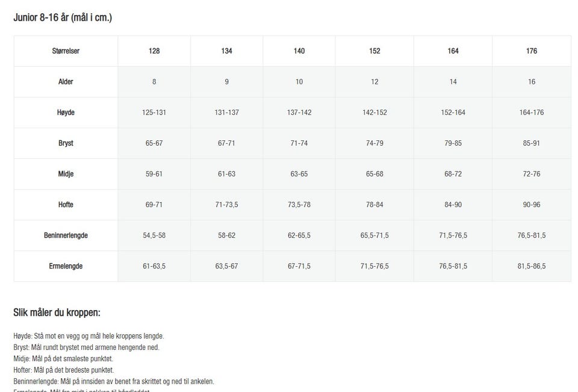This screenshot has width=578, height=392.
Task: Click the 71-73,5 hip cell
Action: [227, 205]
